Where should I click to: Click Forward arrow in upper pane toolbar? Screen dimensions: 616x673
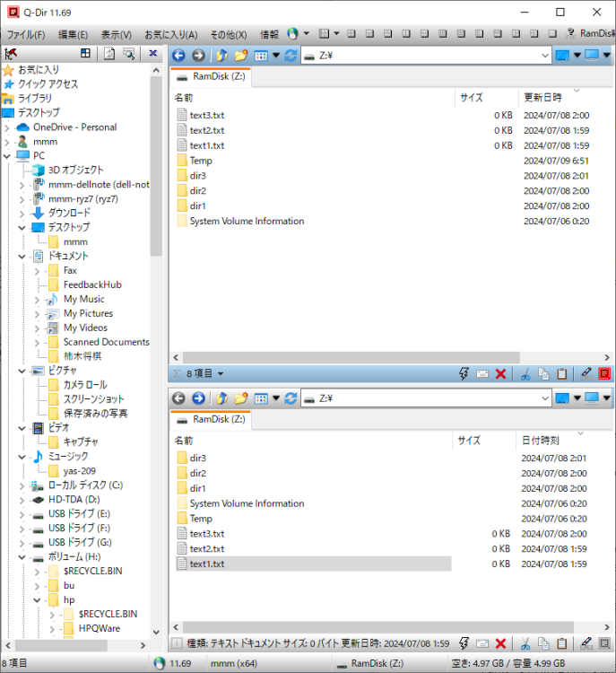[x=198, y=56]
